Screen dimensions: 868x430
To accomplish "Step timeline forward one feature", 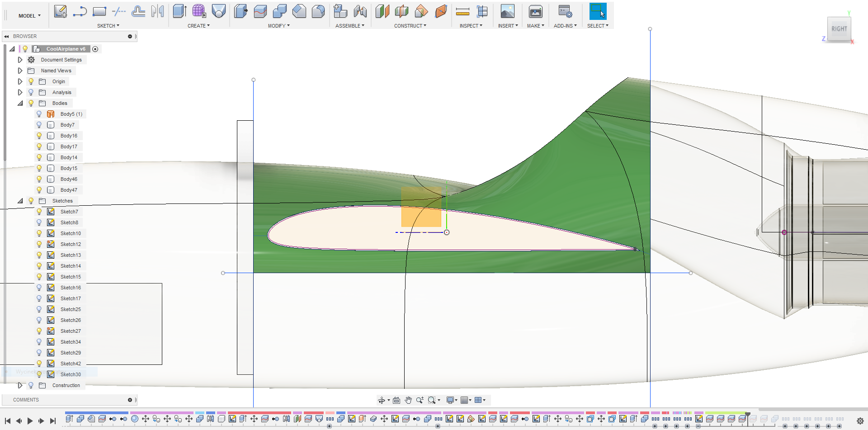I will [x=42, y=421].
